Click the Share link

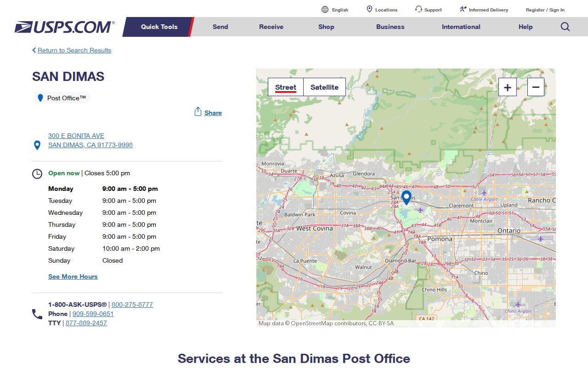click(213, 113)
